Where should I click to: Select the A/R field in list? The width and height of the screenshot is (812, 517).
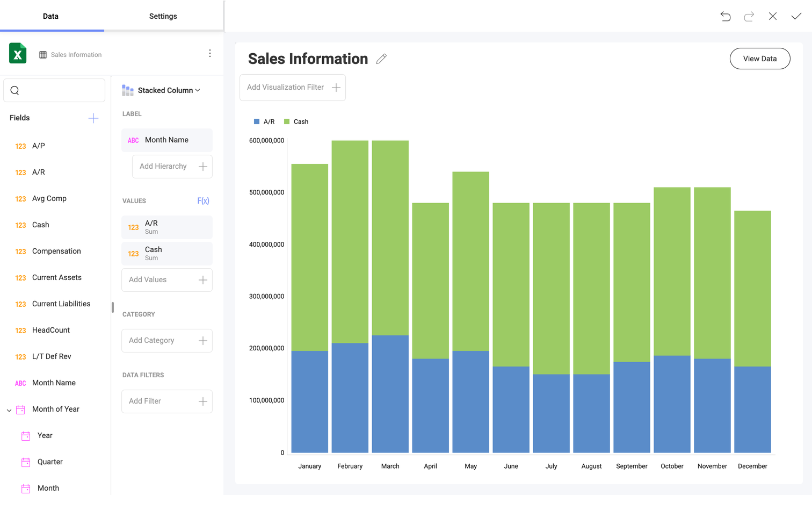pyautogui.click(x=39, y=173)
